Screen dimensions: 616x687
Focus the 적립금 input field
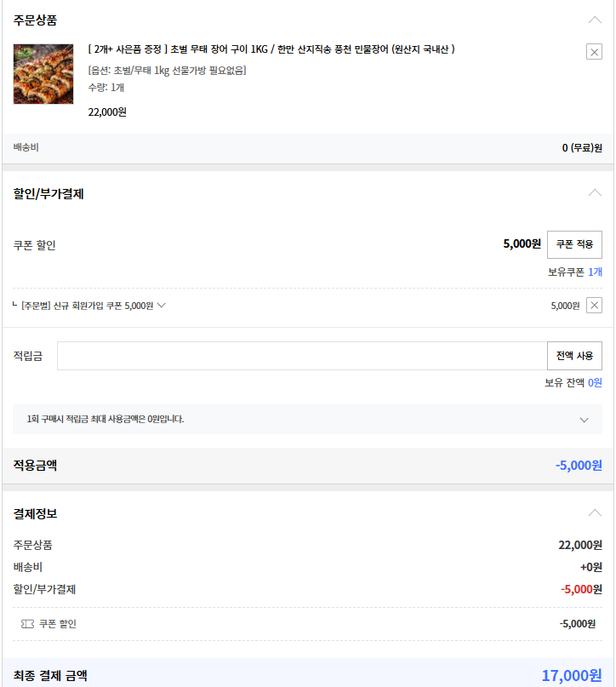pos(301,356)
